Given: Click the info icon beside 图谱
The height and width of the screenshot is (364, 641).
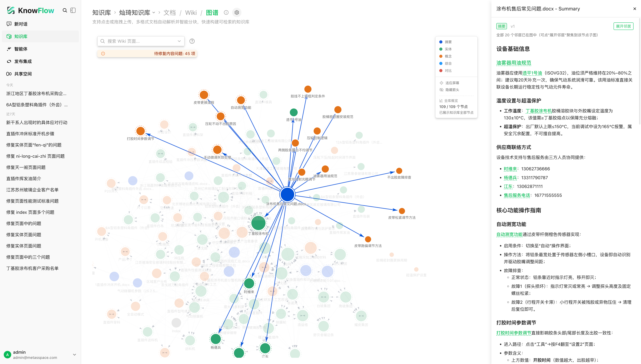Looking at the screenshot, I should coord(226,12).
